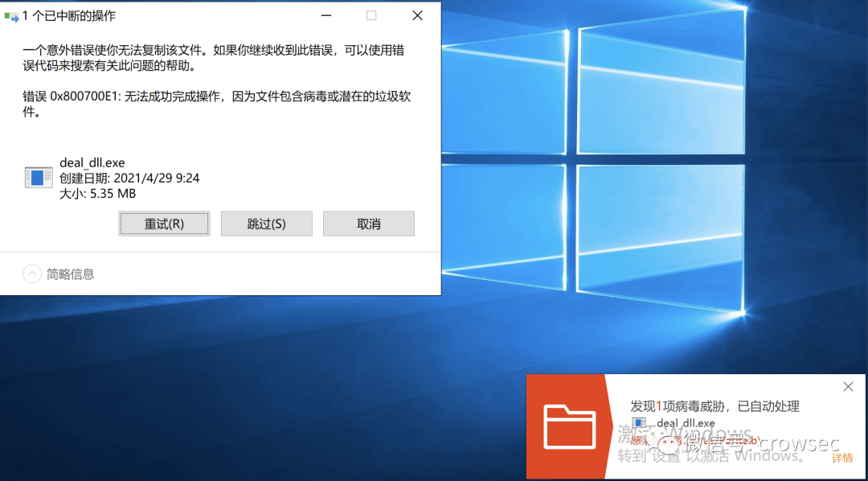Click the 发现1项病毒威胁 notification title

click(714, 406)
